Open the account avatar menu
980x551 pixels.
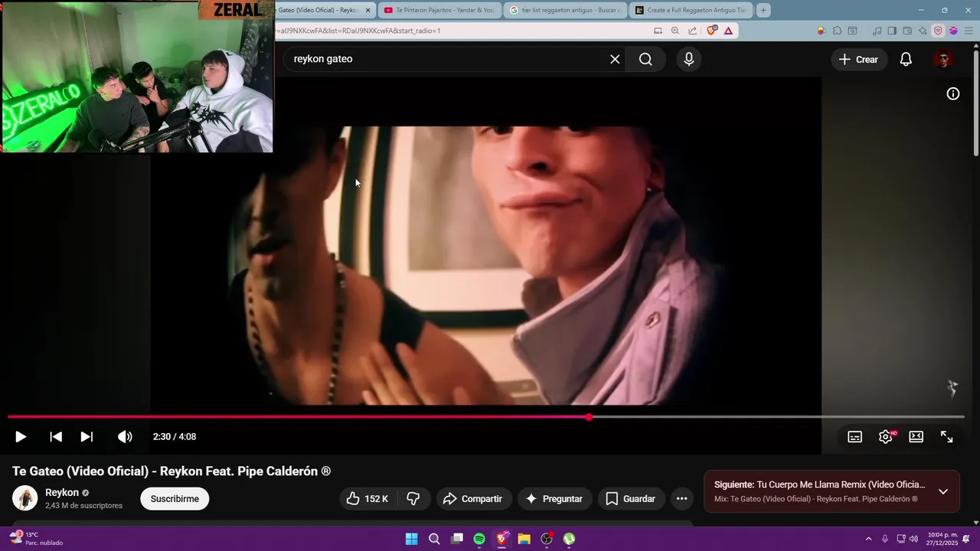point(943,59)
